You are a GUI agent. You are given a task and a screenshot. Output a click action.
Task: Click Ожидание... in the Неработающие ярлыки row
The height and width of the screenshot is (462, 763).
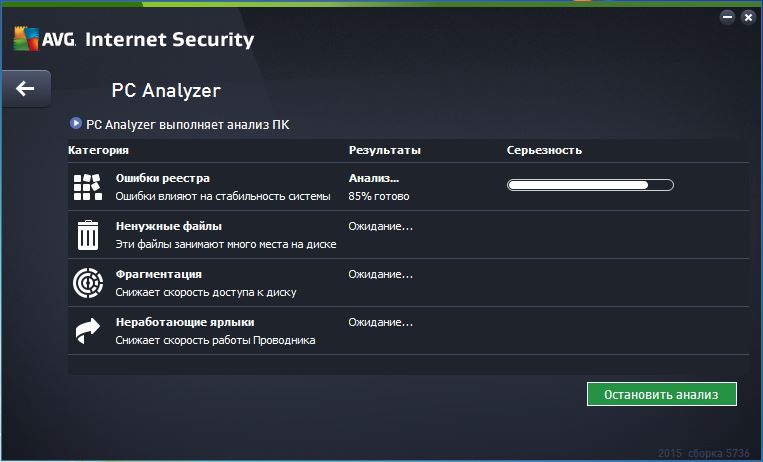381,322
